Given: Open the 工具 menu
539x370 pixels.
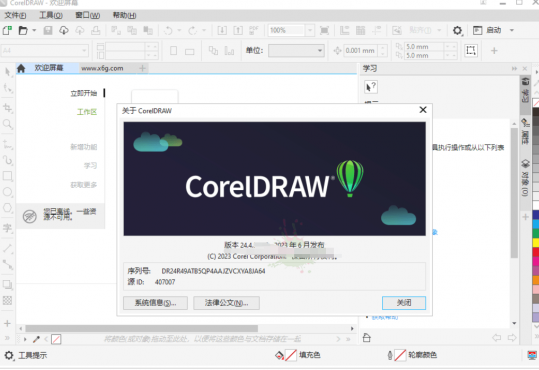Looking at the screenshot, I should point(51,15).
